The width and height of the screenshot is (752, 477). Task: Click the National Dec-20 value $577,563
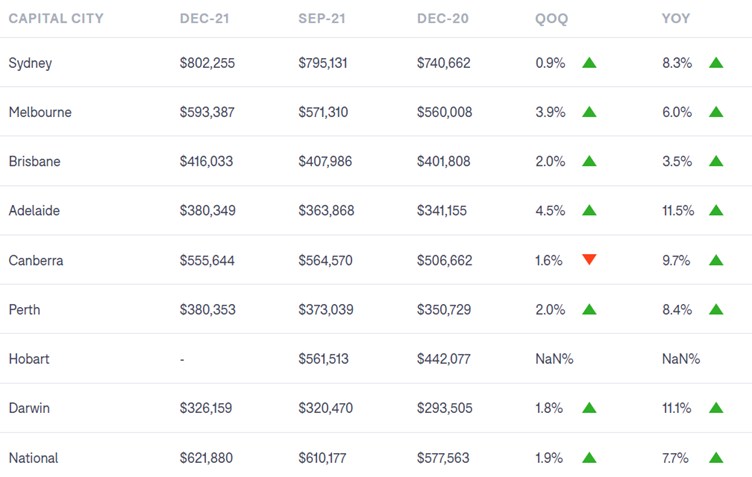(x=443, y=458)
